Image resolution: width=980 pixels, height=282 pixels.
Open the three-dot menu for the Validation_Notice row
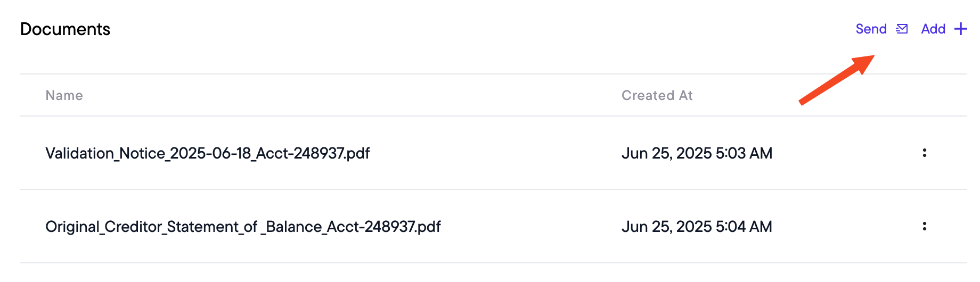[925, 153]
